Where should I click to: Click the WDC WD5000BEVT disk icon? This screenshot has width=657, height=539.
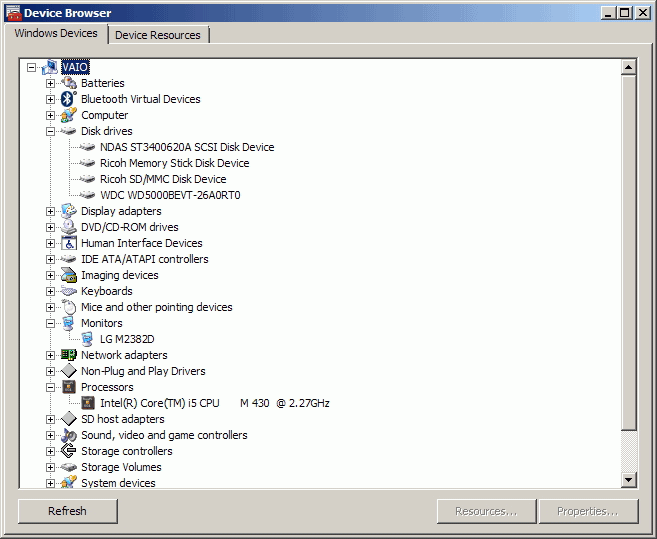pyautogui.click(x=88, y=195)
